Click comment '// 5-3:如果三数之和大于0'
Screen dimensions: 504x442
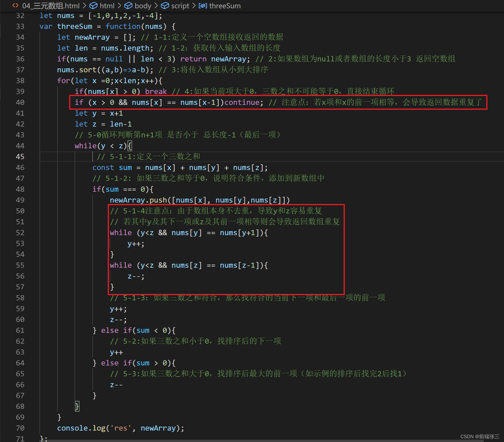258,374
